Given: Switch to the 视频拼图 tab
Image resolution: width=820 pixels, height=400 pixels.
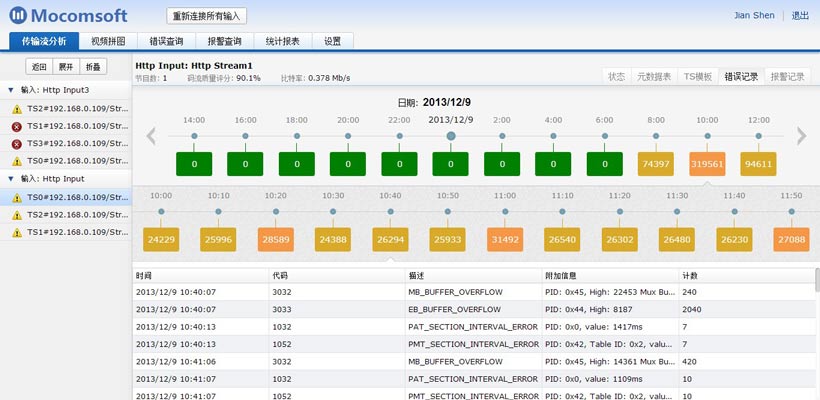Looking at the screenshot, I should 108,41.
